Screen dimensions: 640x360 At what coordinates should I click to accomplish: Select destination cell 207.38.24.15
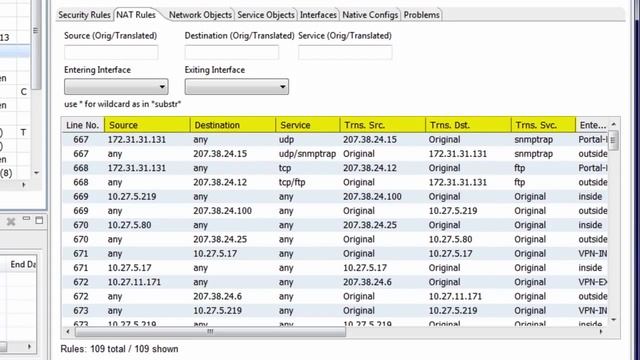click(x=220, y=154)
